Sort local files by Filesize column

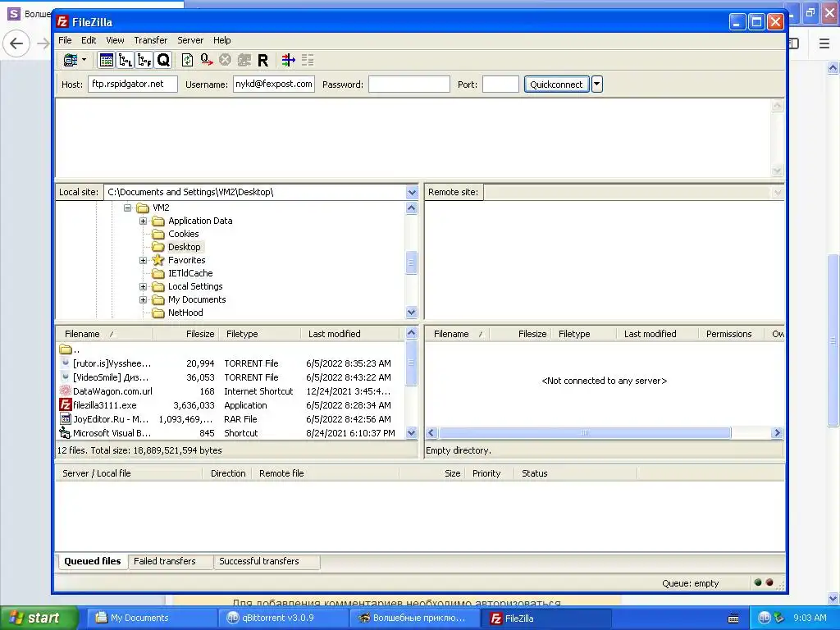coord(186,334)
